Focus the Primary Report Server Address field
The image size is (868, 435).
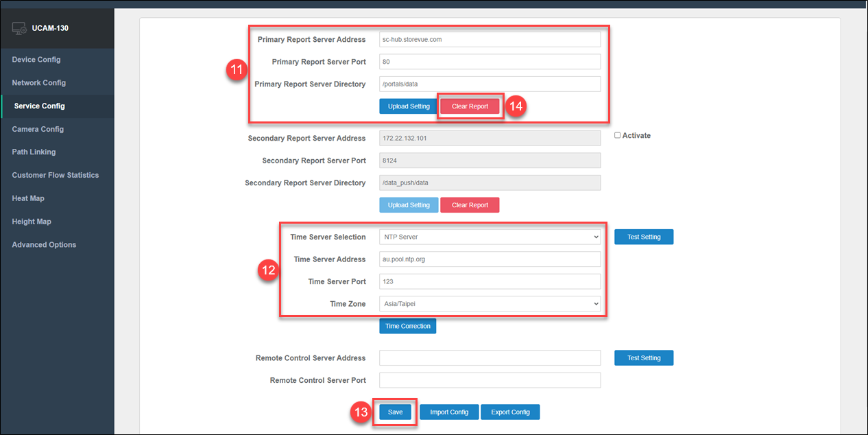coord(490,40)
